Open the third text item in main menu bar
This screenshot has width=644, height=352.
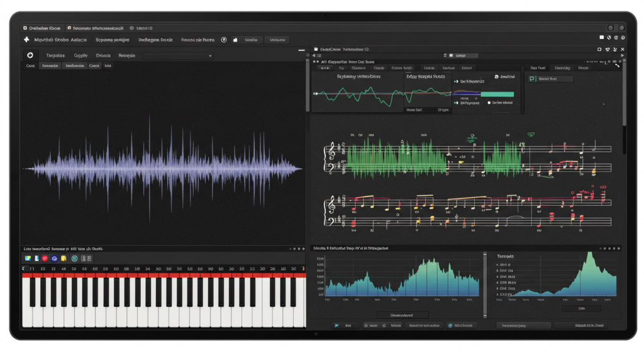156,40
